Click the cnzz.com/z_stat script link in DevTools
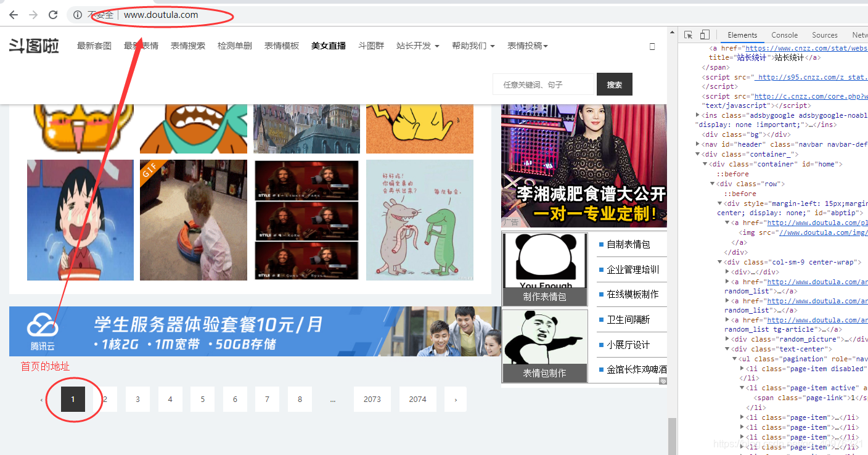 tap(811, 77)
